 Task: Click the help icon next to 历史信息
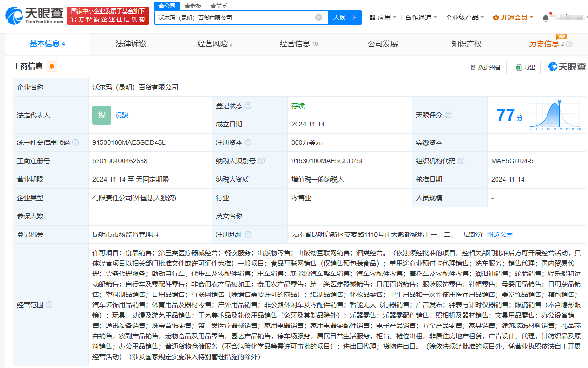pos(569,44)
